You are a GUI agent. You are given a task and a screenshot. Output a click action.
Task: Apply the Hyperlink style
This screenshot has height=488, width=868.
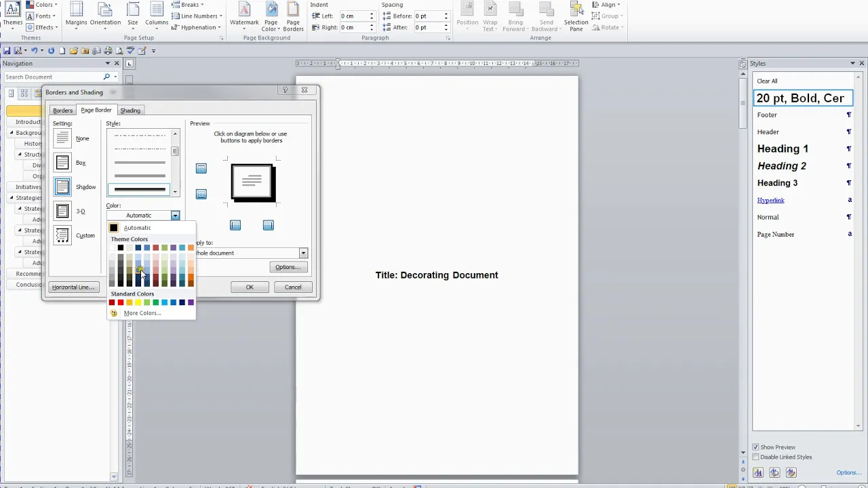point(770,200)
